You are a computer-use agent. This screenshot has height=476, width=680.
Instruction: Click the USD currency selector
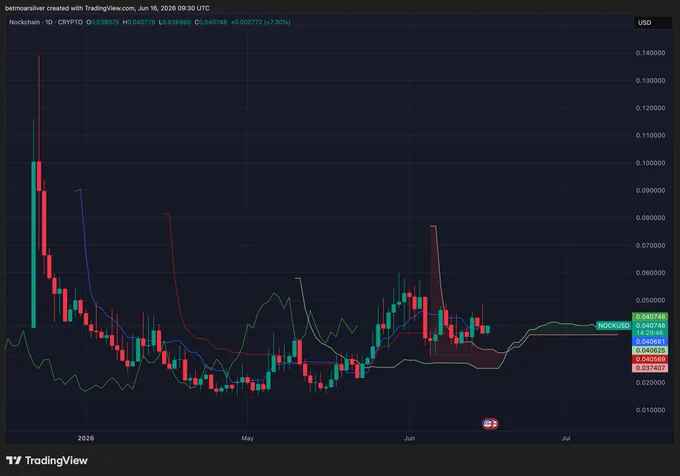tap(652, 23)
